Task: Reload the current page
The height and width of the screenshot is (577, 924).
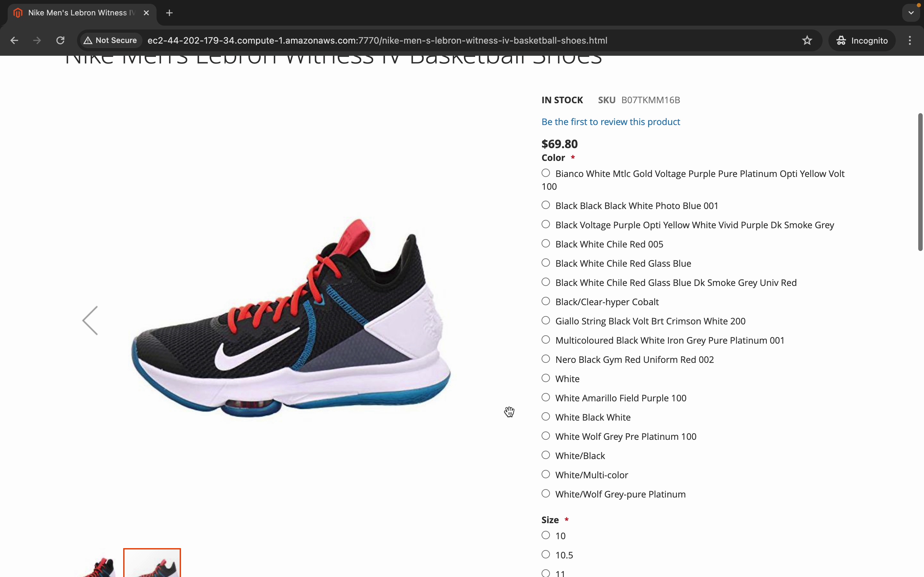Action: pos(60,40)
